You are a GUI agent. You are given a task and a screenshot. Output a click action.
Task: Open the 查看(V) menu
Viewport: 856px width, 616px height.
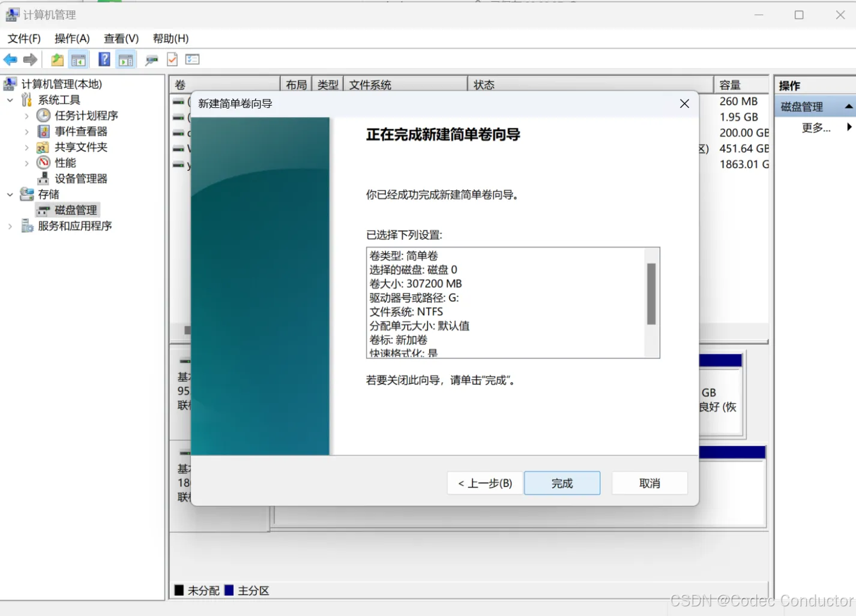(x=121, y=38)
